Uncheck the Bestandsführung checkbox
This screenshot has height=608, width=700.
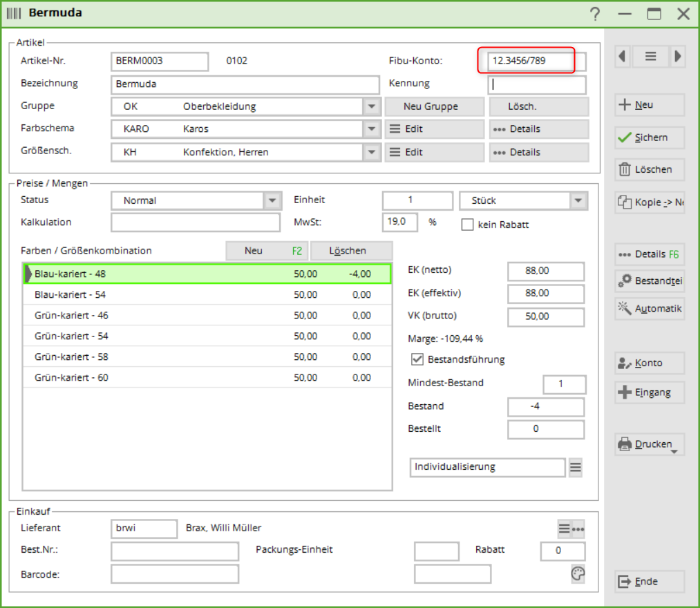[x=417, y=359]
